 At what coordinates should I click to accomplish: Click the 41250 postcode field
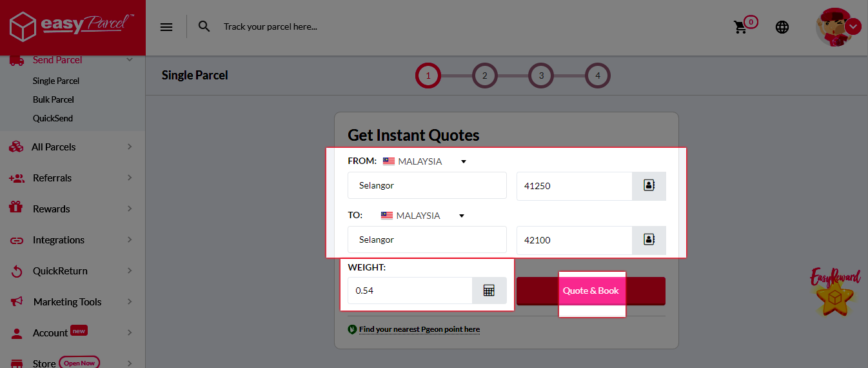tap(574, 186)
